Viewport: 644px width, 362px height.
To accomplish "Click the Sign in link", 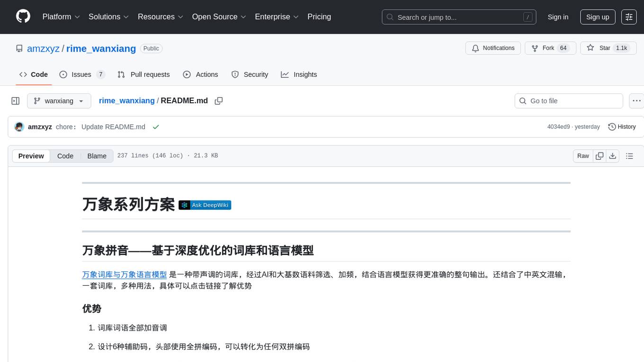I will 558,17.
